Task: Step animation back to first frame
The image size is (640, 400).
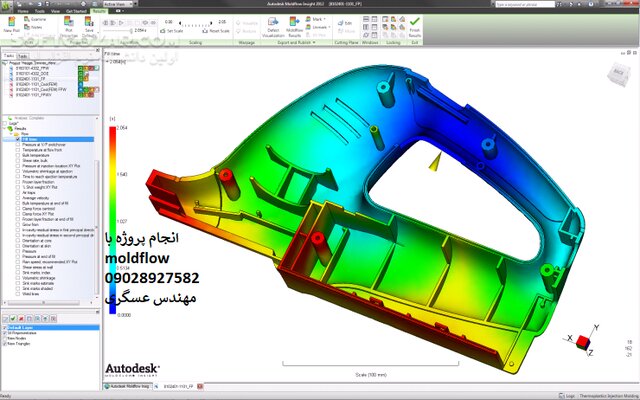Action: pyautogui.click(x=106, y=23)
